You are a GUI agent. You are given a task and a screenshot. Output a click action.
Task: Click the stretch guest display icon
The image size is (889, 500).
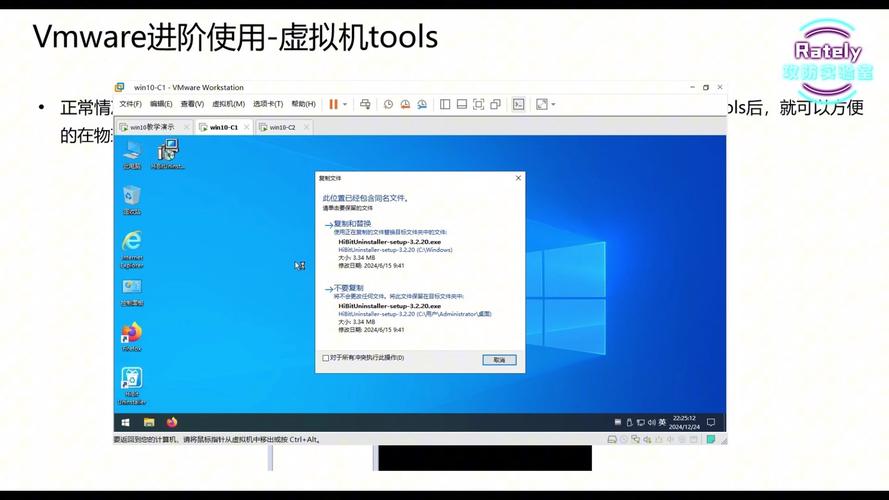(542, 104)
